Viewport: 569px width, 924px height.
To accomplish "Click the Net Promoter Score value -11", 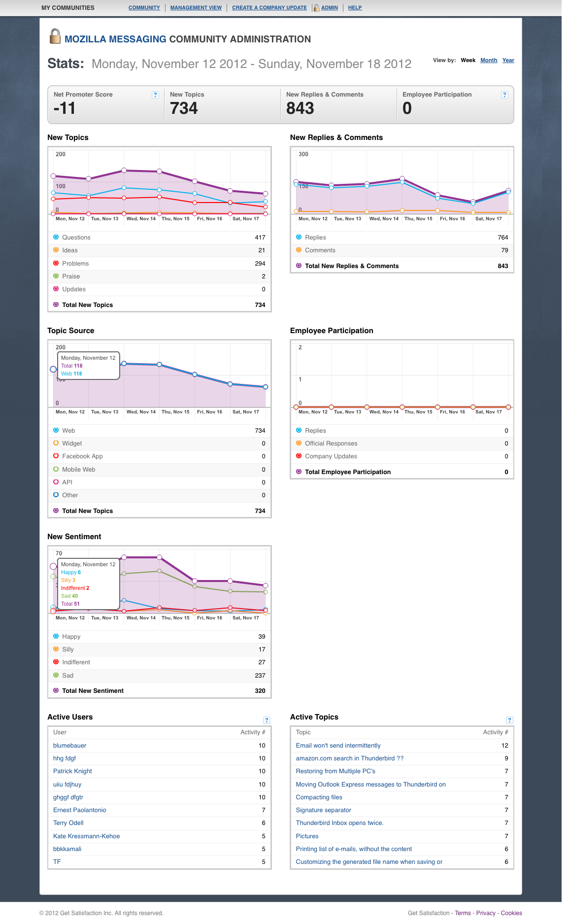I will [x=65, y=108].
